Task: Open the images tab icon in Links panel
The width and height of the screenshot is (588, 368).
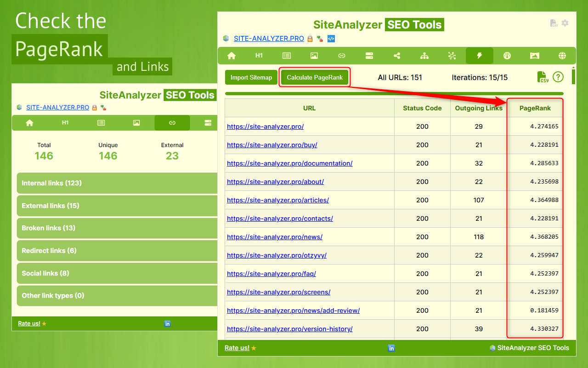Action: pyautogui.click(x=136, y=123)
